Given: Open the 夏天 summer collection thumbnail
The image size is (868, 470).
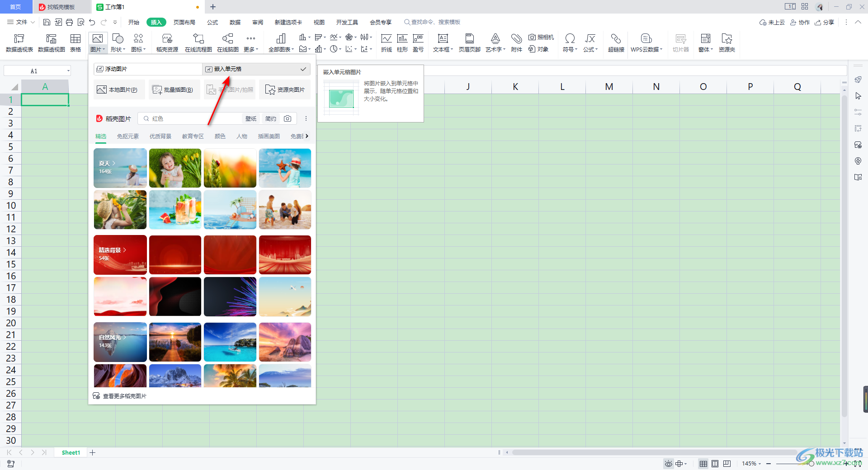Looking at the screenshot, I should [x=120, y=168].
